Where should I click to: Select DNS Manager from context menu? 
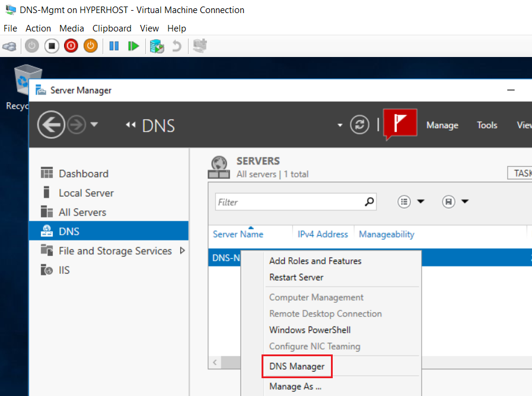click(x=297, y=366)
